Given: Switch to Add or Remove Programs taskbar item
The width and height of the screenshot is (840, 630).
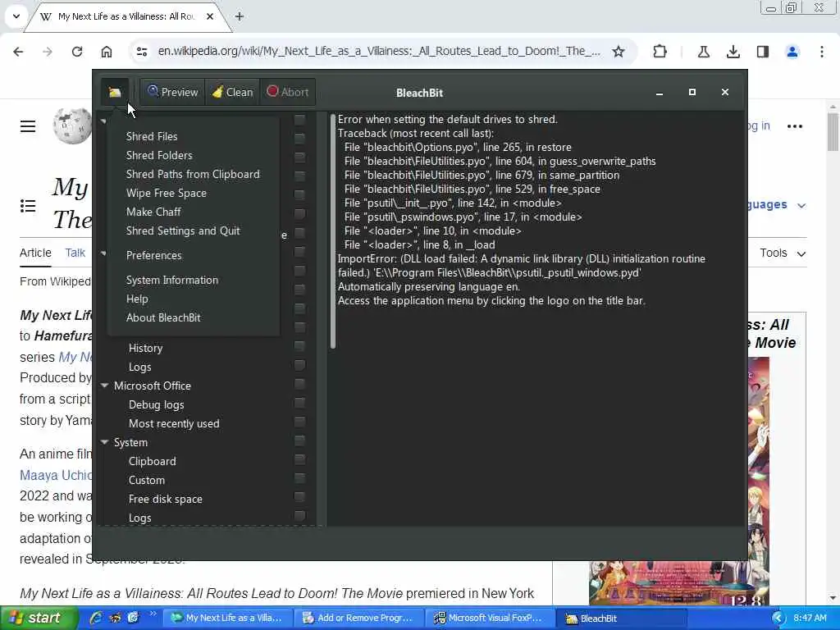Looking at the screenshot, I should [x=361, y=619].
